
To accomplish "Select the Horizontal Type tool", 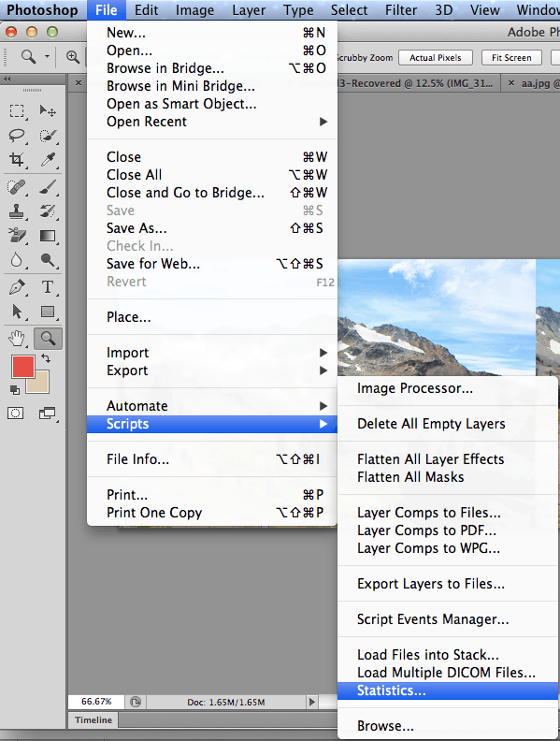I will coord(48,287).
